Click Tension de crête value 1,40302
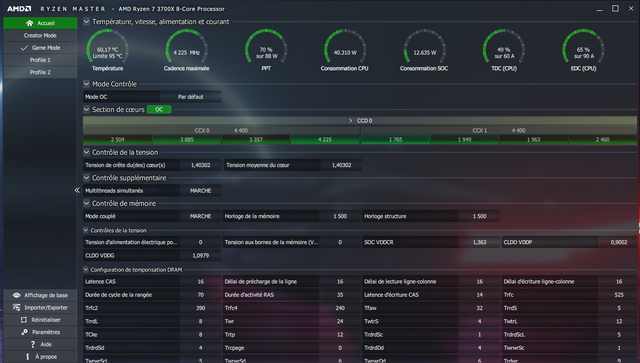Image resolution: width=640 pixels, height=363 pixels. click(200, 165)
